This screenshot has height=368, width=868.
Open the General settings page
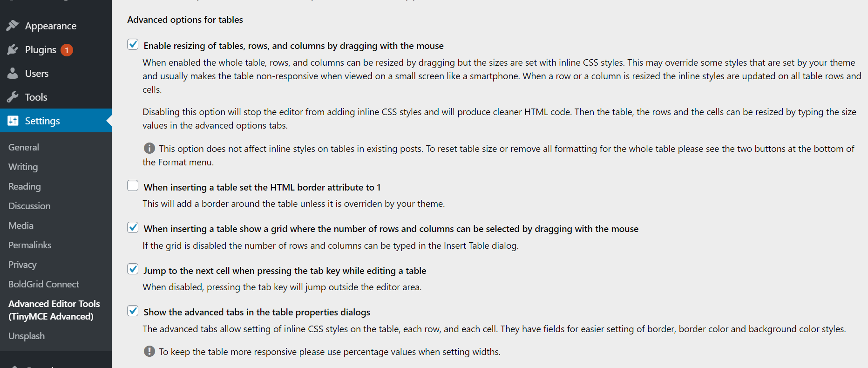[x=23, y=147]
